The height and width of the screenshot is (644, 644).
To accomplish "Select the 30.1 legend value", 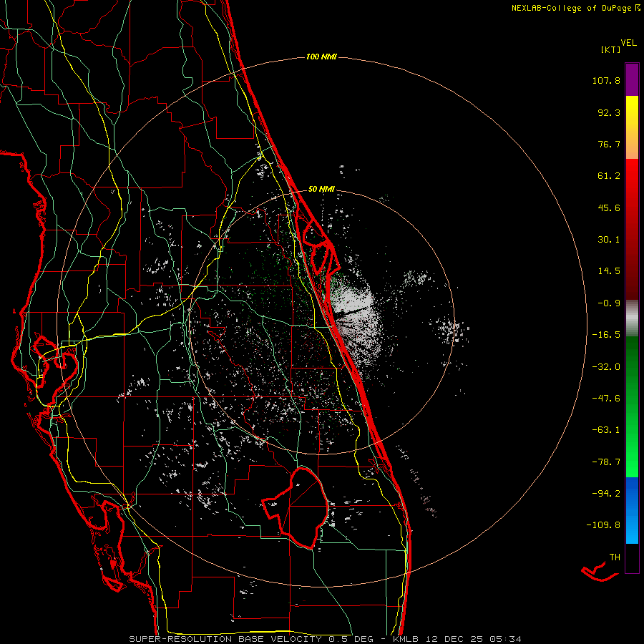I will (609, 240).
